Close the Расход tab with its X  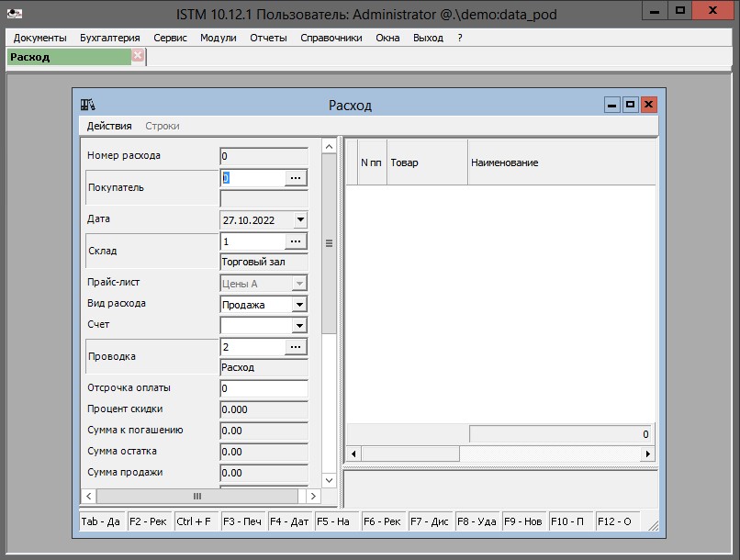pyautogui.click(x=138, y=56)
